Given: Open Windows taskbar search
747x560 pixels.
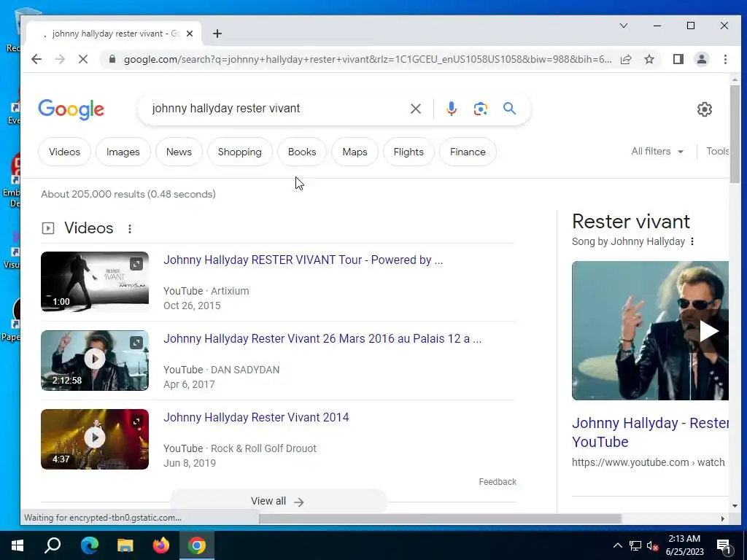Looking at the screenshot, I should pyautogui.click(x=53, y=545).
